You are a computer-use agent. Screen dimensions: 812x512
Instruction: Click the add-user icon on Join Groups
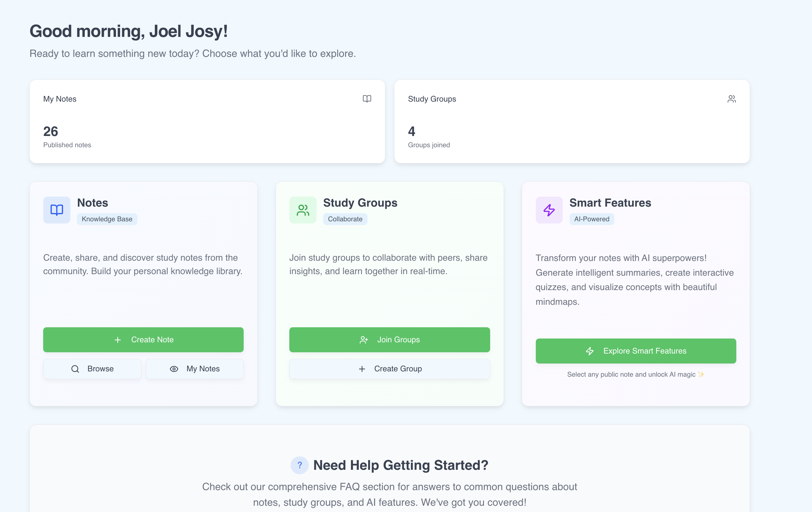364,340
